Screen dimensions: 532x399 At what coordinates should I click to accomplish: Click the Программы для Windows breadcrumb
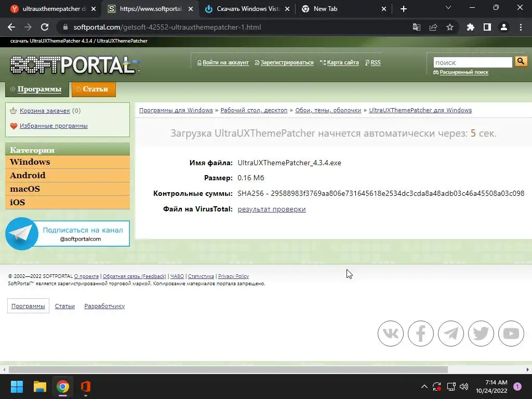(176, 110)
